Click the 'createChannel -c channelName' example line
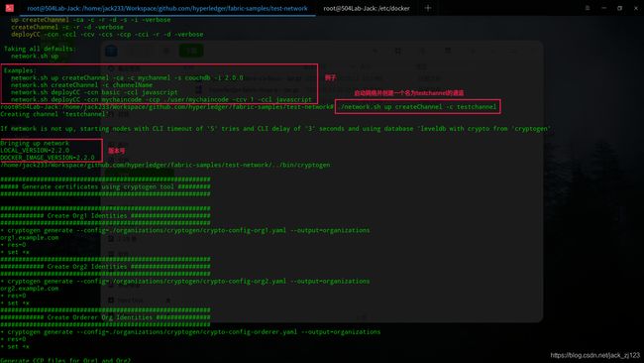Screen dimensions: 644x363 point(81,85)
